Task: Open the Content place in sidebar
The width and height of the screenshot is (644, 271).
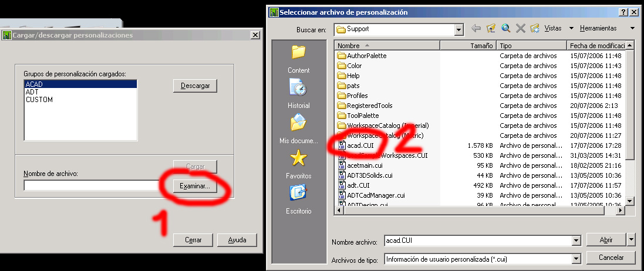Action: point(299,59)
